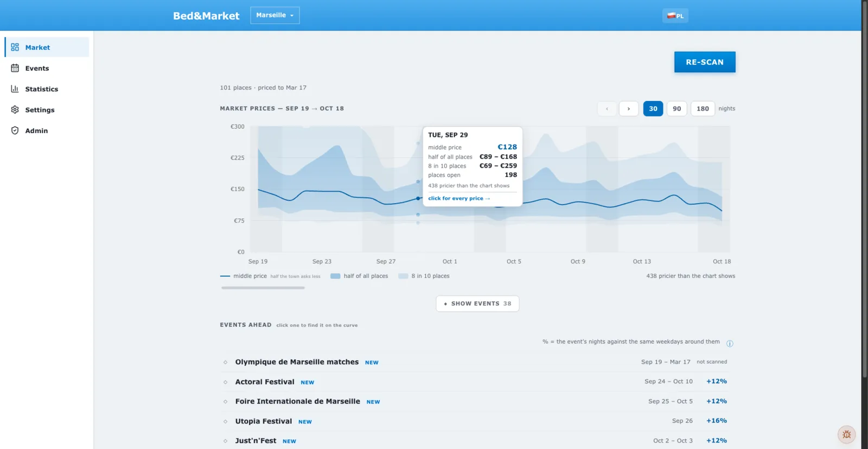The width and height of the screenshot is (868, 449).
Task: Click the 'half of all places' legend swatch
Action: pos(335,276)
